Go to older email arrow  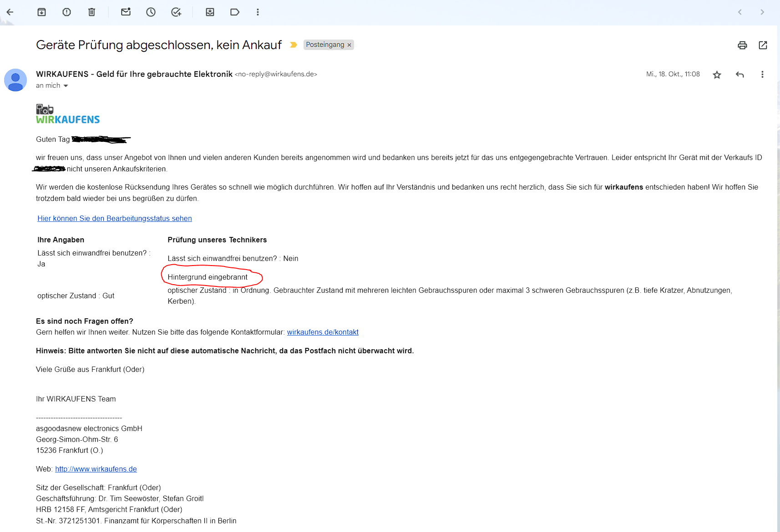coord(762,12)
